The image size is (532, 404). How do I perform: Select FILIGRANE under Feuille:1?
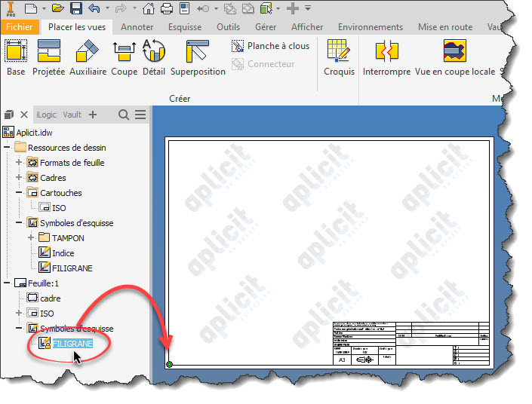(x=72, y=344)
